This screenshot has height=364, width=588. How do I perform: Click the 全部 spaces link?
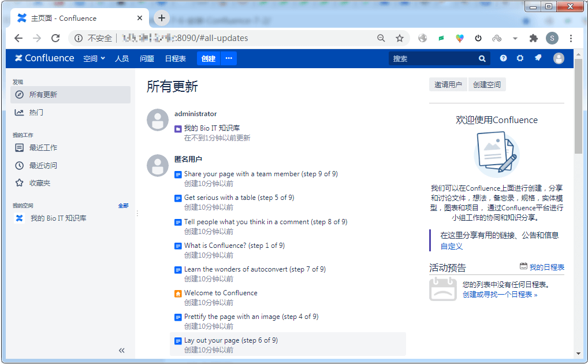[x=124, y=206]
